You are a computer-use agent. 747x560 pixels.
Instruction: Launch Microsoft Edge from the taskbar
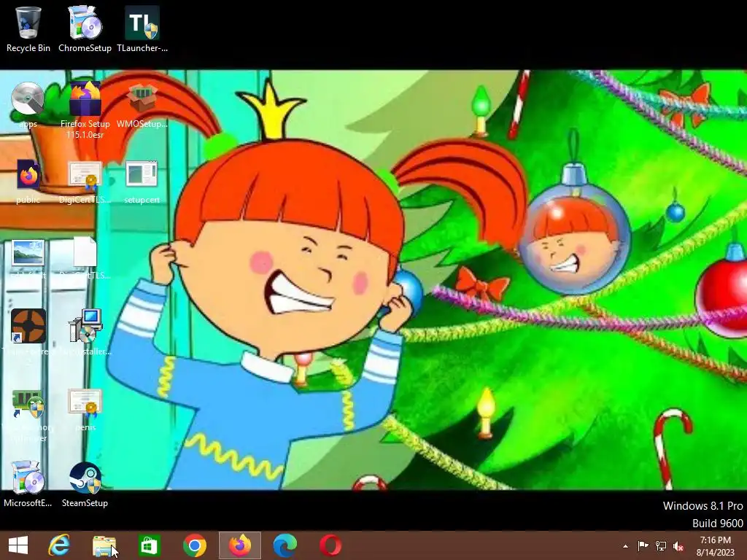tap(285, 545)
